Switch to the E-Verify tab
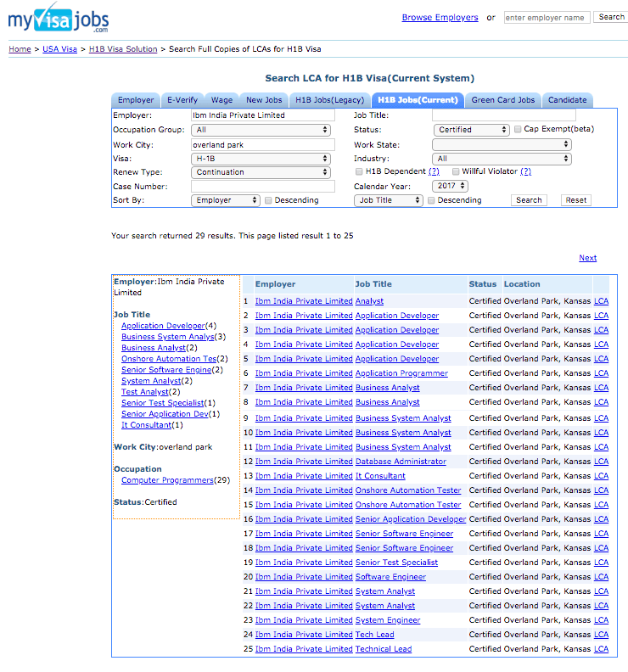 [182, 100]
